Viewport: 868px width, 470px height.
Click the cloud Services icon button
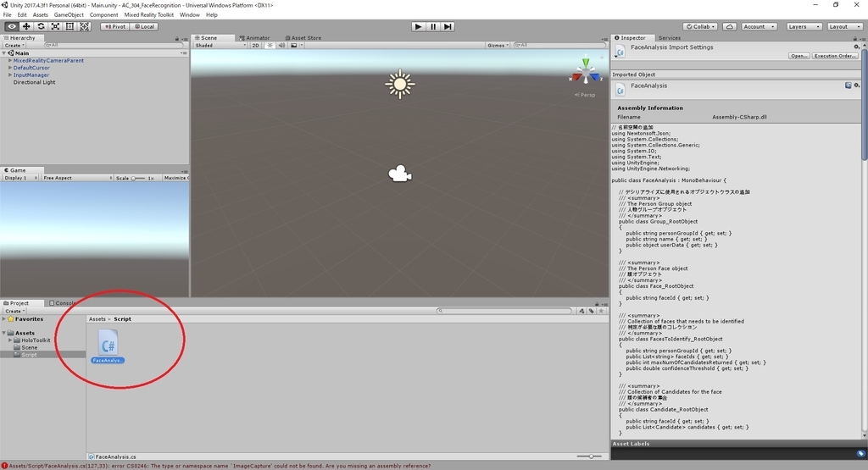click(730, 26)
